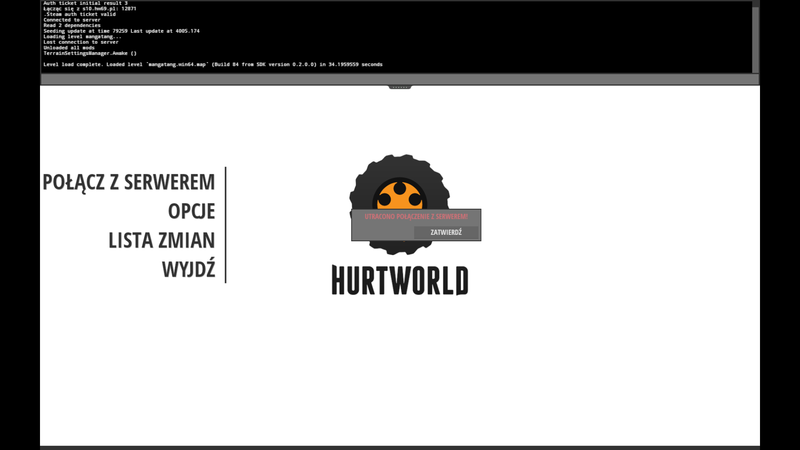Click the console panel drag handle
The image size is (800, 450).
(400, 87)
